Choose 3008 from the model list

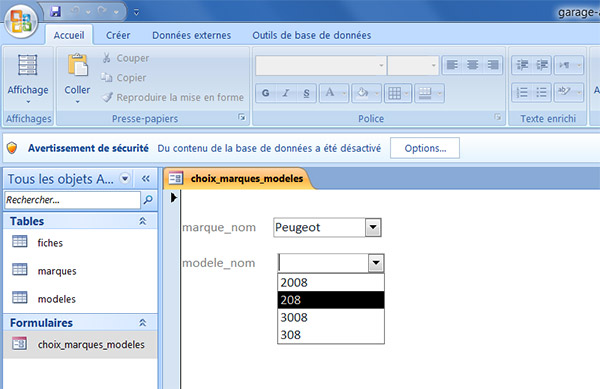point(331,317)
